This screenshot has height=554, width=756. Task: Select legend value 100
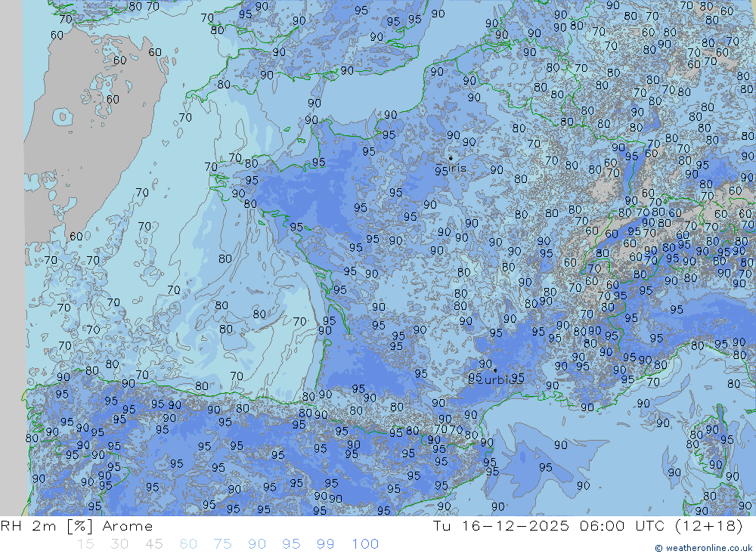click(x=365, y=544)
